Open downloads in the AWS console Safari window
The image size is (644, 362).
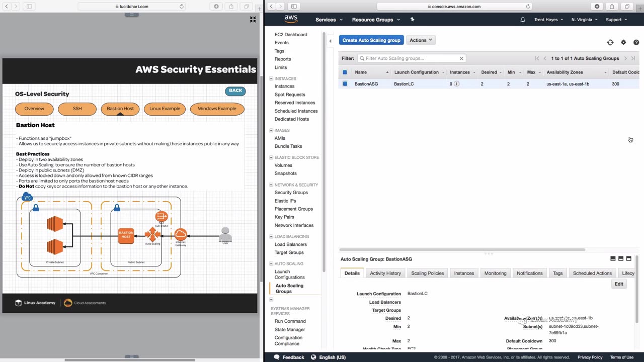(597, 7)
